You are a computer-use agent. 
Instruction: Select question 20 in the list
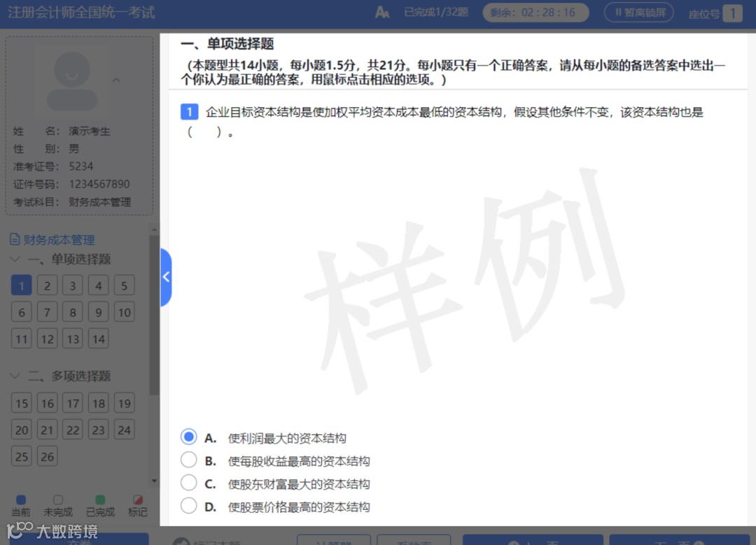coord(21,430)
